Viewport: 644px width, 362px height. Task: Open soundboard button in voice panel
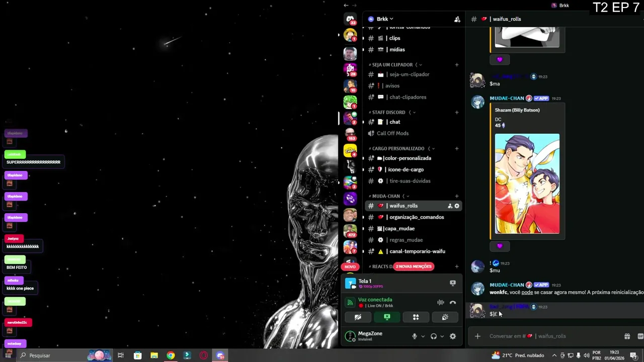[x=445, y=317]
